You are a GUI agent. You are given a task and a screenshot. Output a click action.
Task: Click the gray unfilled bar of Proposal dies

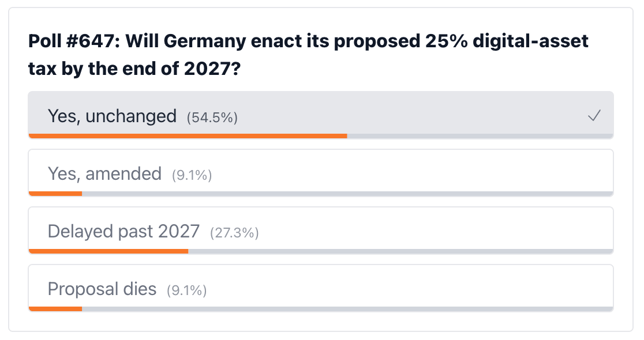347,309
